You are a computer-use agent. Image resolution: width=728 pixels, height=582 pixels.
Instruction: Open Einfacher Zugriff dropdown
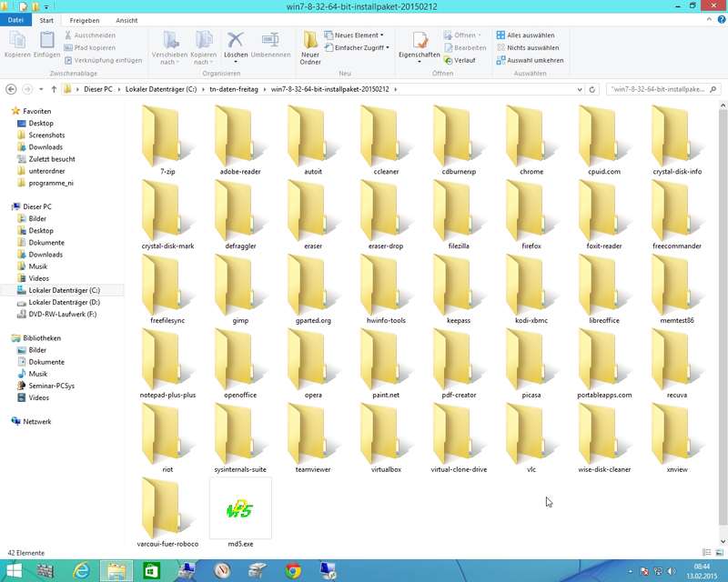(357, 48)
